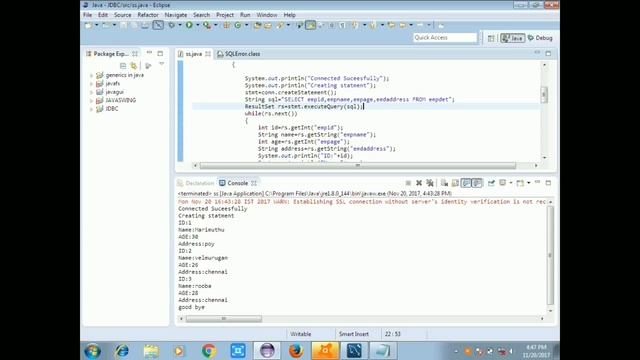Click the green Run button in toolbar
The image size is (640, 360).
pos(189,25)
